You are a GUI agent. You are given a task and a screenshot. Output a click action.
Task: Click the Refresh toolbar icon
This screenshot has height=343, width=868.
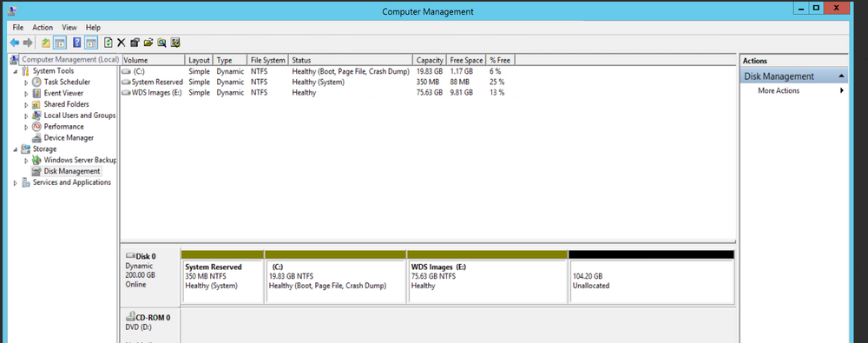[108, 43]
